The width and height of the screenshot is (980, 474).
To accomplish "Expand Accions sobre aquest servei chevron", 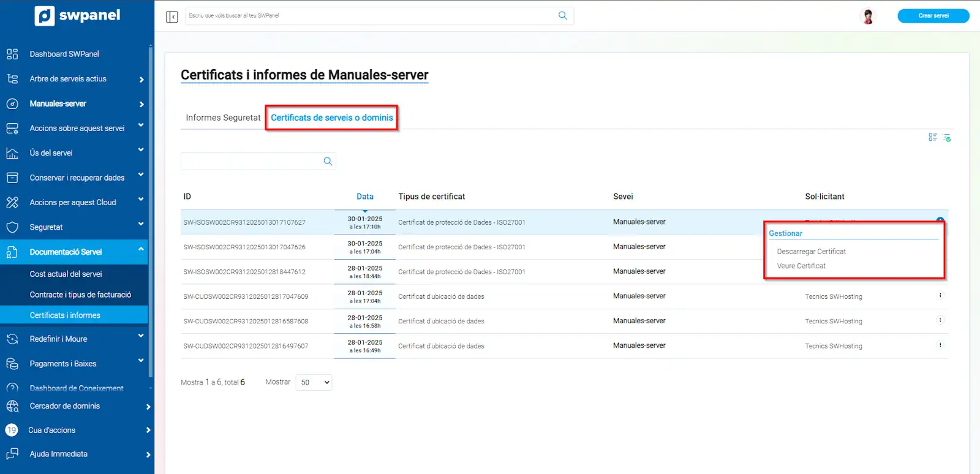I will click(141, 126).
